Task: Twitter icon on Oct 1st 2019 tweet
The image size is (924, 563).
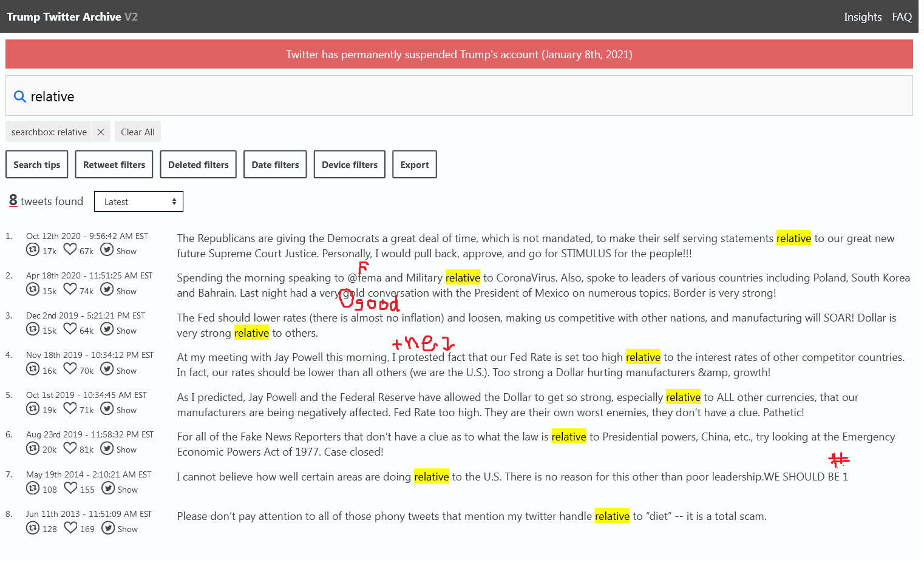Action: coord(107,408)
